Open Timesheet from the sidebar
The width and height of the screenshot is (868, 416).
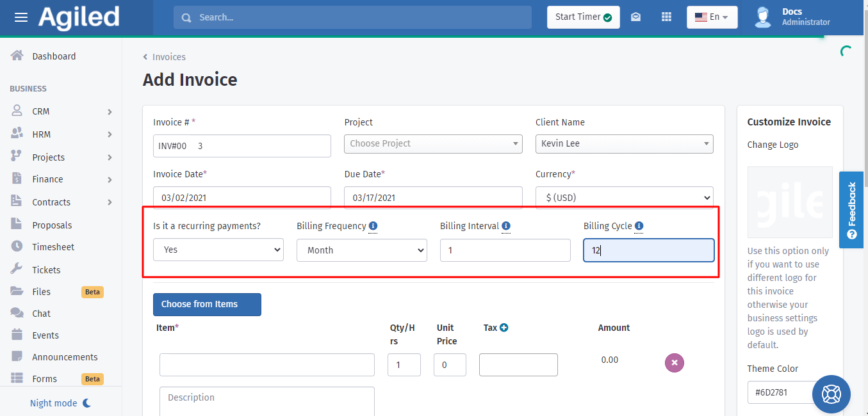coord(53,247)
